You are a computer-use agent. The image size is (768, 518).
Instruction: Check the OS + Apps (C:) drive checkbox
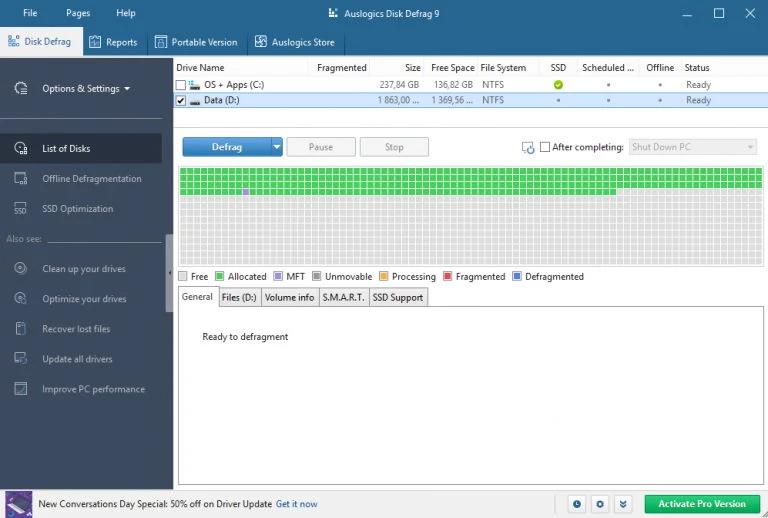tap(181, 85)
